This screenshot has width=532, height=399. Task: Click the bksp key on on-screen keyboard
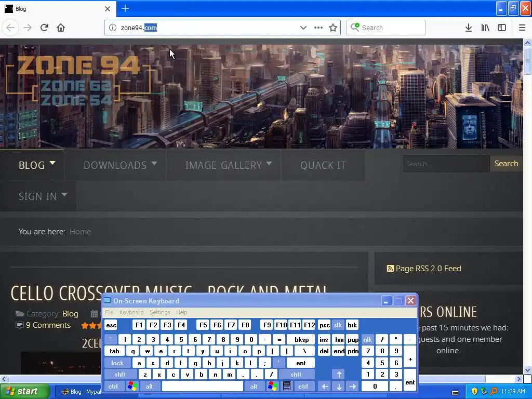pos(301,339)
